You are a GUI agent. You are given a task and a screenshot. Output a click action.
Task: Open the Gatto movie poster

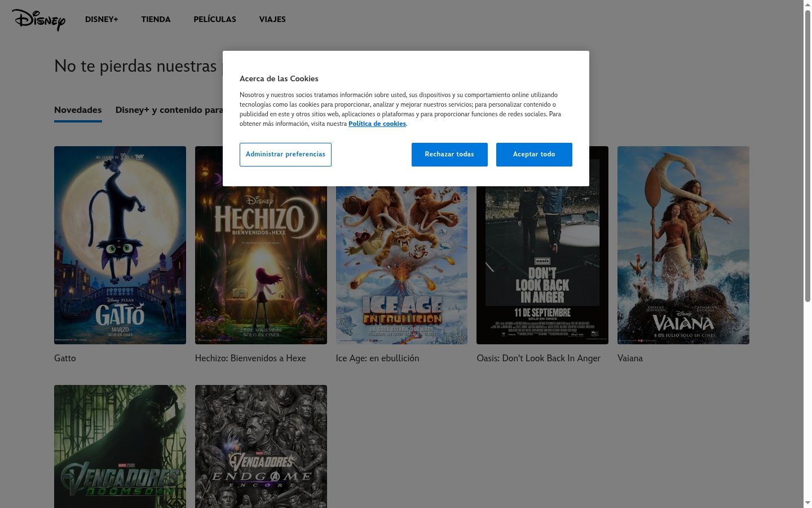120,245
